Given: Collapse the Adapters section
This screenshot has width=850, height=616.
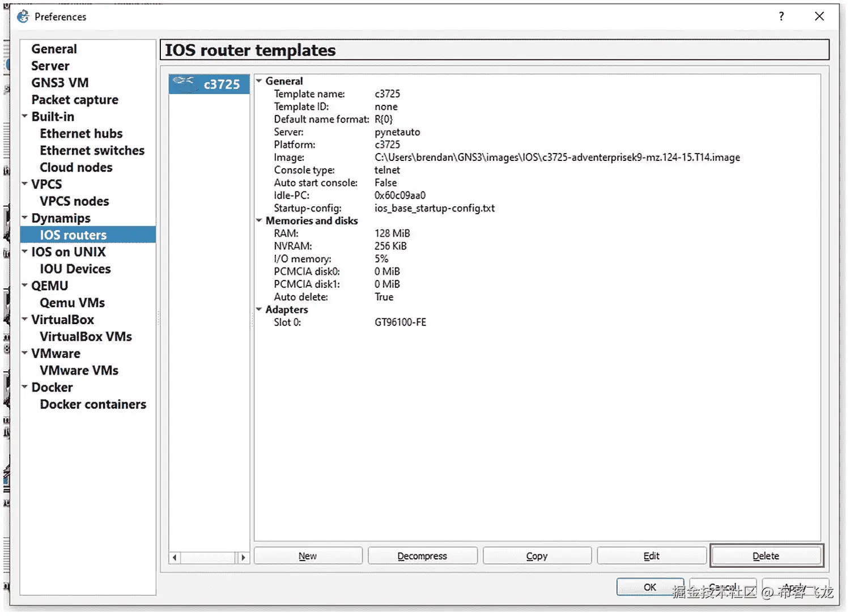Looking at the screenshot, I should (x=260, y=309).
